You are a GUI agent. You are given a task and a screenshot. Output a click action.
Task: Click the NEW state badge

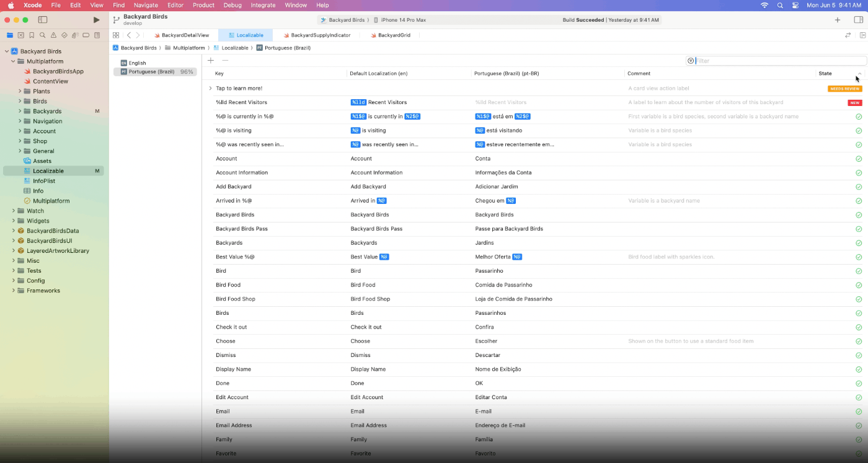click(x=855, y=103)
